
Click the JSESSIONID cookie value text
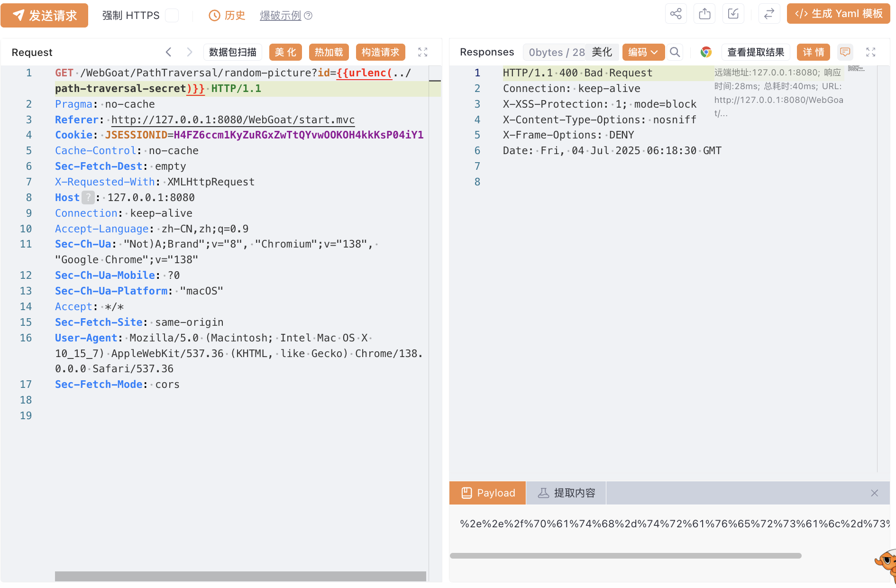tap(299, 135)
